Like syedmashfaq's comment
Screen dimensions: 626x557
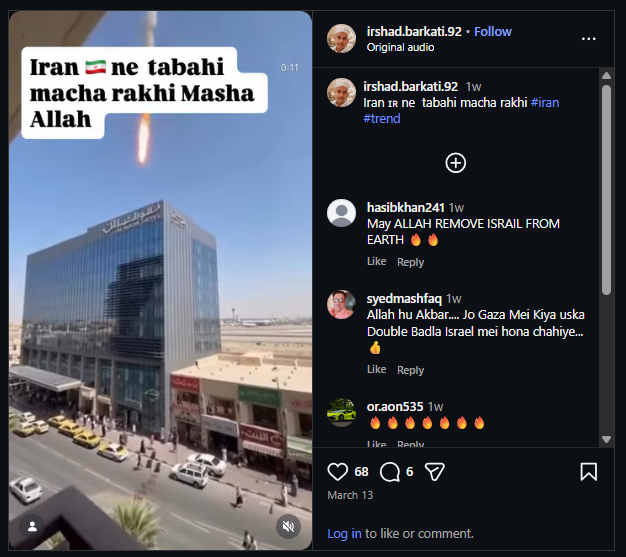point(376,369)
